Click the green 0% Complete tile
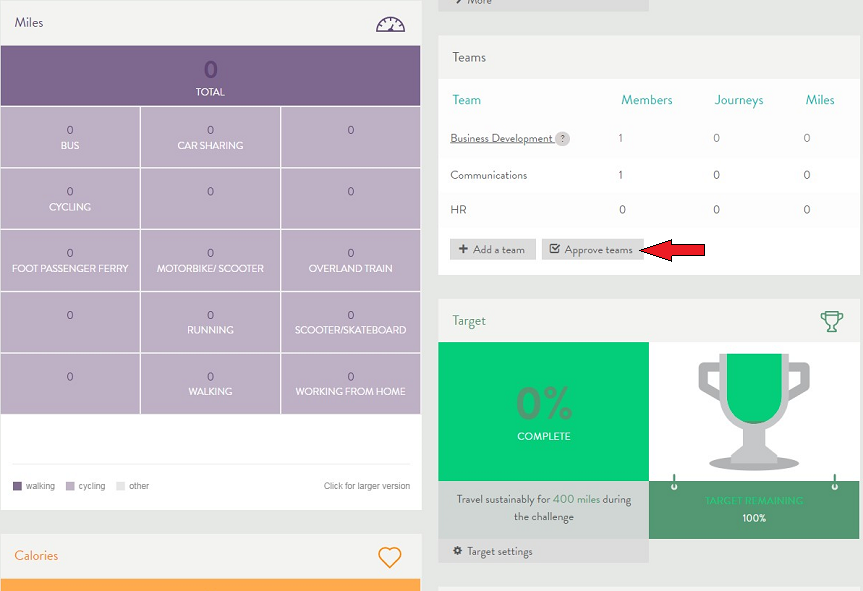The width and height of the screenshot is (863, 591). pyautogui.click(x=543, y=411)
